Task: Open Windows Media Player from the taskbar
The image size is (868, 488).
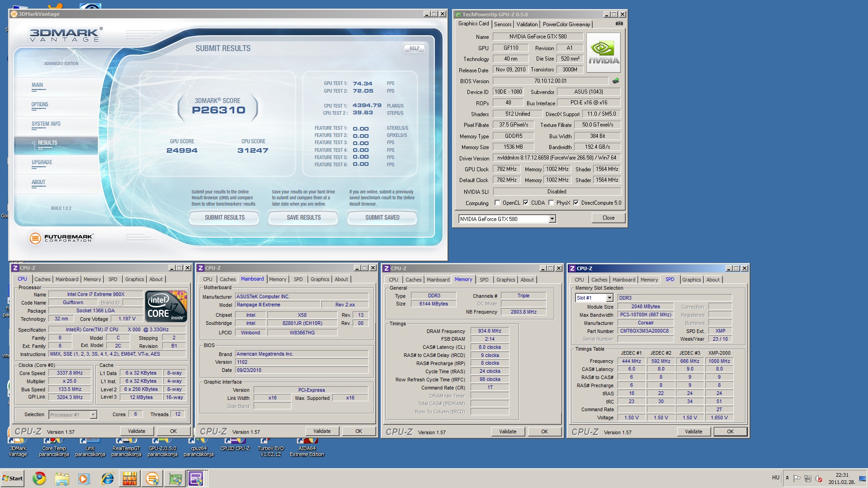Action: pos(84,478)
